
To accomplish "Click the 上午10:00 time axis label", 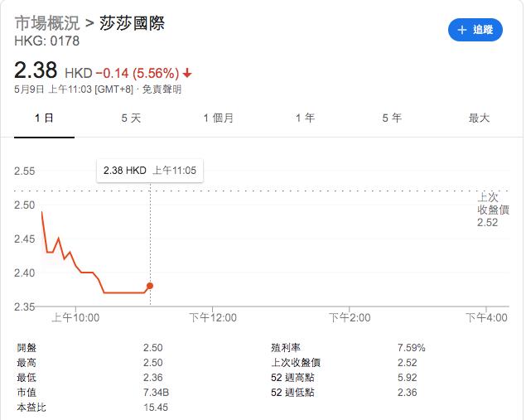I will coord(75,317).
